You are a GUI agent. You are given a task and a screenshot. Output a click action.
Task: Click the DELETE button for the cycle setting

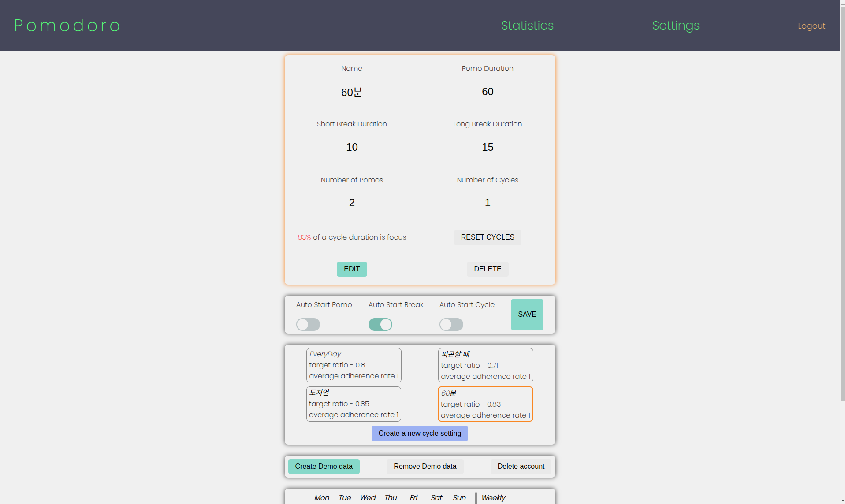(x=487, y=269)
